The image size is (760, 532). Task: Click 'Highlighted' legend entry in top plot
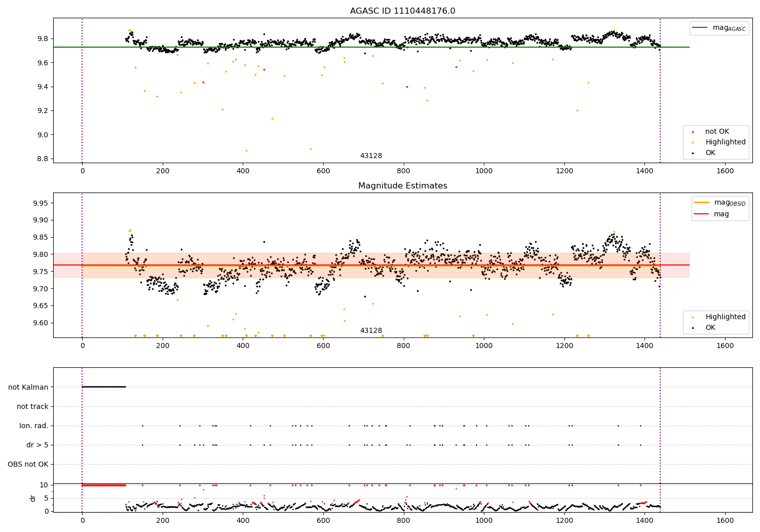click(726, 142)
